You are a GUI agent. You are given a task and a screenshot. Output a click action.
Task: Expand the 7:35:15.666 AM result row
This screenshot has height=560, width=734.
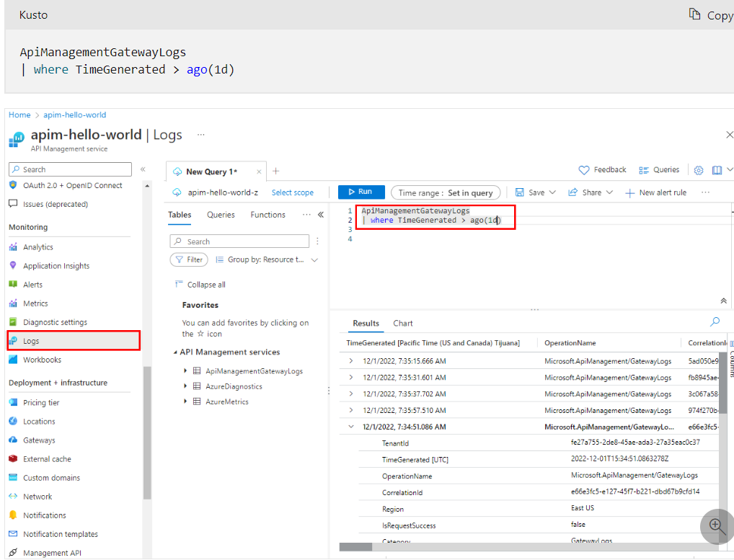coord(351,360)
